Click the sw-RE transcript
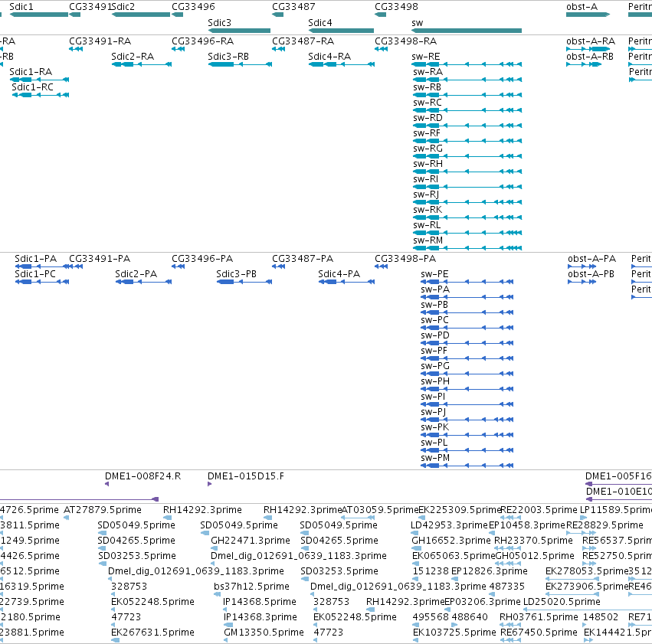Screen dimensions: 652x644 pyautogui.click(x=467, y=64)
